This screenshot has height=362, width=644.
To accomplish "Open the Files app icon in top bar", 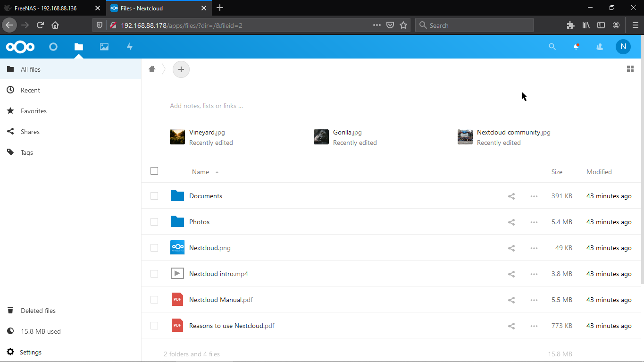I will 78,47.
